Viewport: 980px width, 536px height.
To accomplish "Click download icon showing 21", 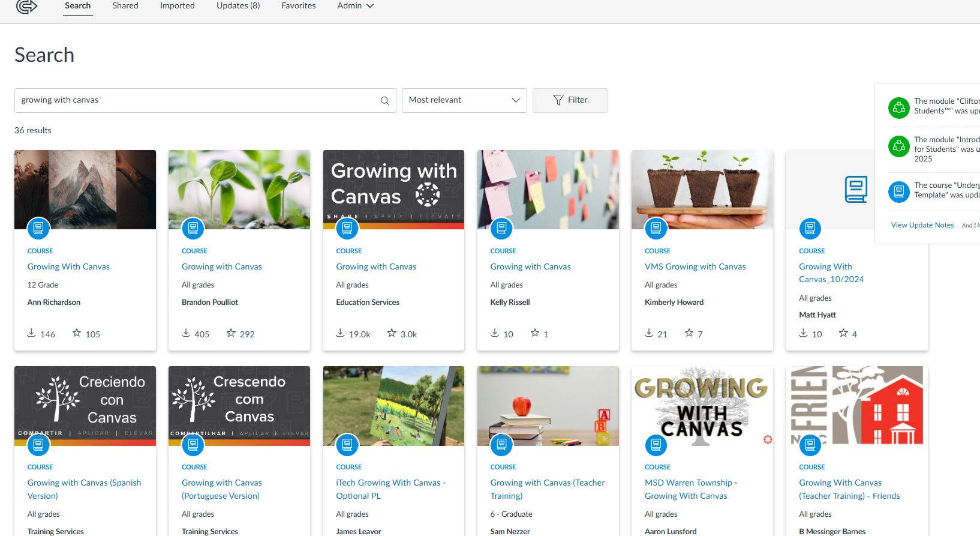I will tap(649, 333).
